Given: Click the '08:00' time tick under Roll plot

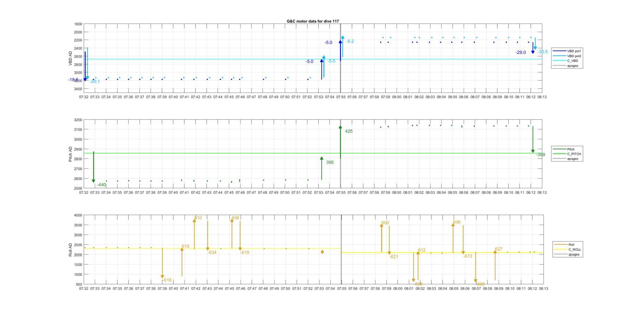Looking at the screenshot, I should click(x=397, y=289).
